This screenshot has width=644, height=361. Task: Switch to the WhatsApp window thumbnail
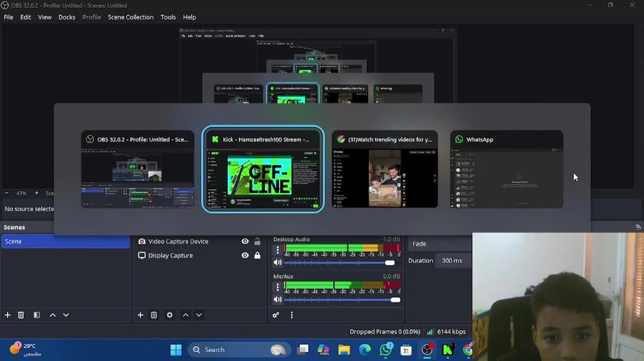[507, 169]
